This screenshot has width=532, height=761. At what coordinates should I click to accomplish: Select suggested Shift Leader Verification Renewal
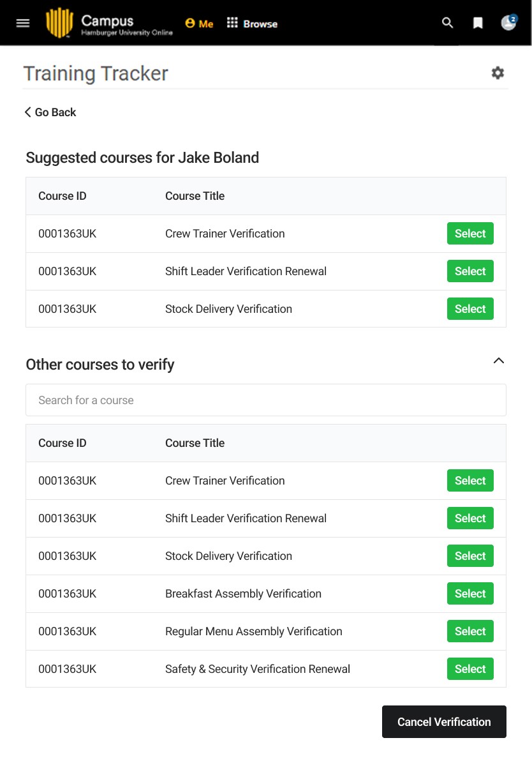(470, 271)
